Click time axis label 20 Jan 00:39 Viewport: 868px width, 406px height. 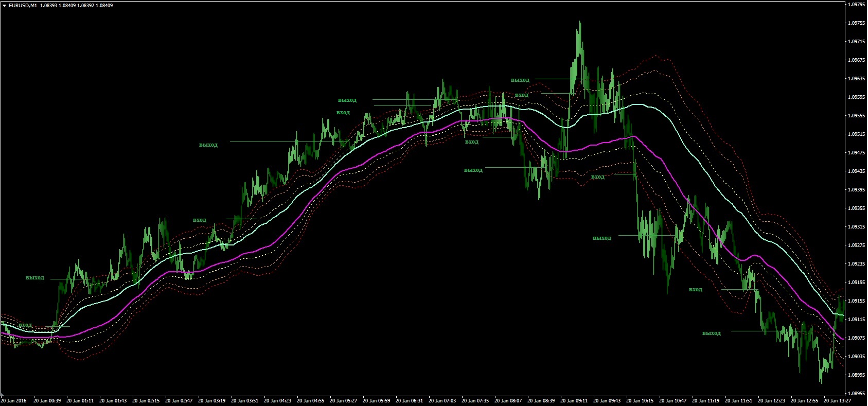tap(47, 400)
